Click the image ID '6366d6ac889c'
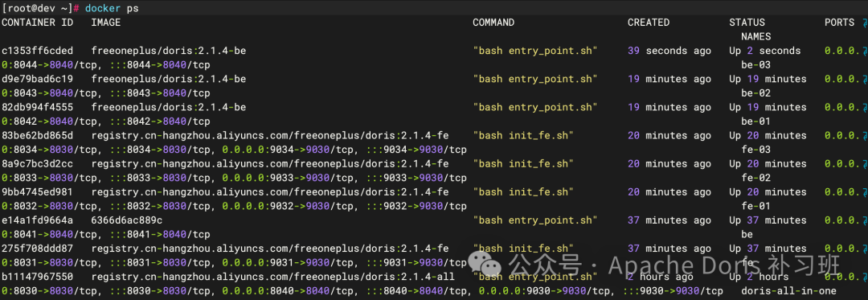The image size is (868, 300). tap(127, 220)
